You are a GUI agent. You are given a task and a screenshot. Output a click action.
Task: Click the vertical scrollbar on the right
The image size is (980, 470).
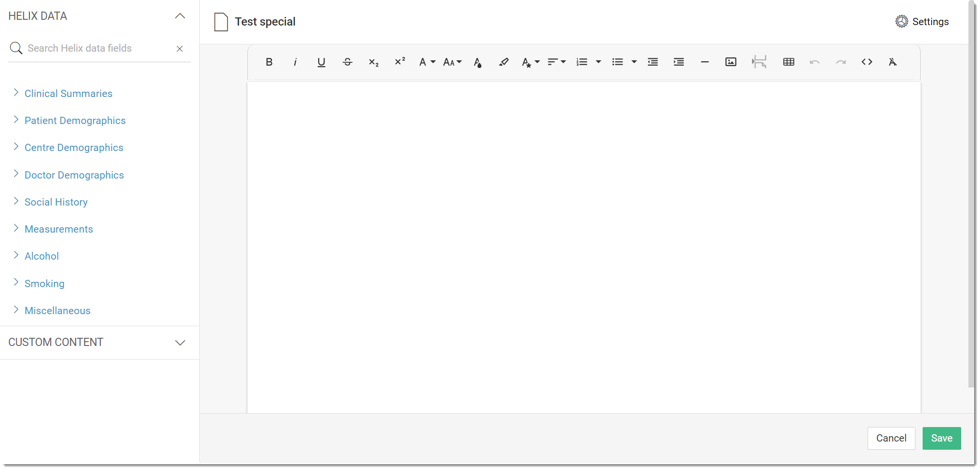tap(971, 194)
